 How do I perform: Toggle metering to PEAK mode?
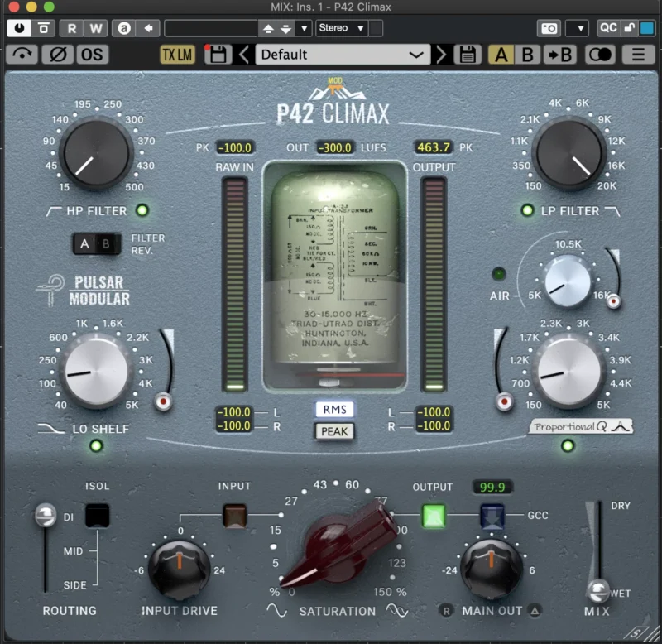(333, 431)
